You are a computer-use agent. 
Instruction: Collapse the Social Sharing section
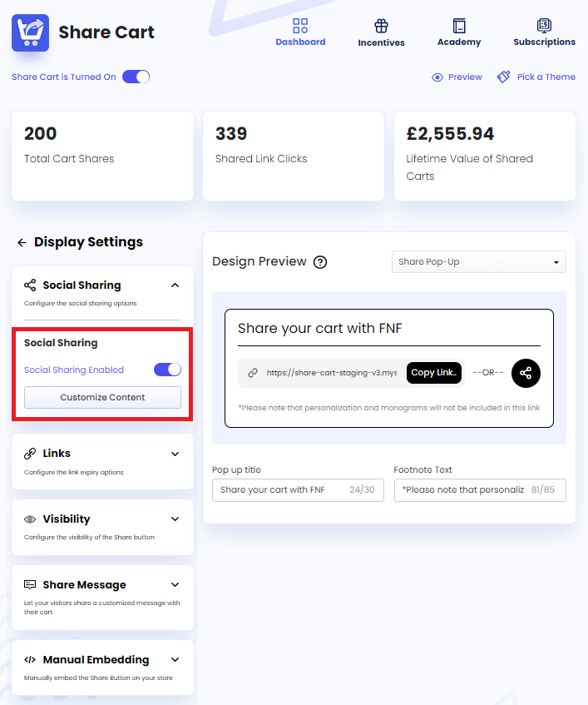click(x=174, y=284)
